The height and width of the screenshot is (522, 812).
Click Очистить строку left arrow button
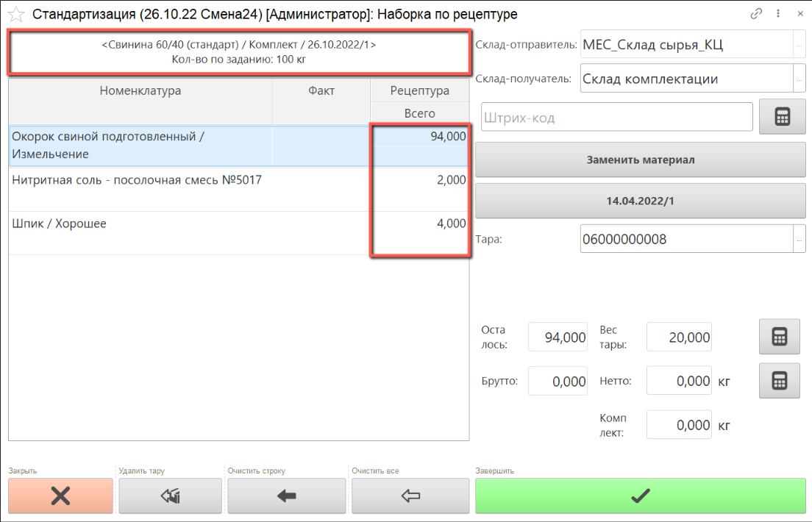[286, 496]
